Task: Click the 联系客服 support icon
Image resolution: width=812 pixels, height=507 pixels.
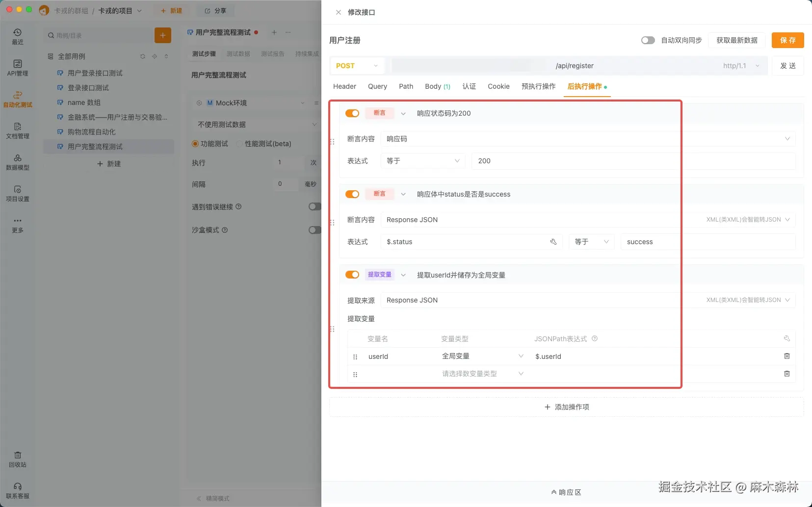Action: pos(18,490)
